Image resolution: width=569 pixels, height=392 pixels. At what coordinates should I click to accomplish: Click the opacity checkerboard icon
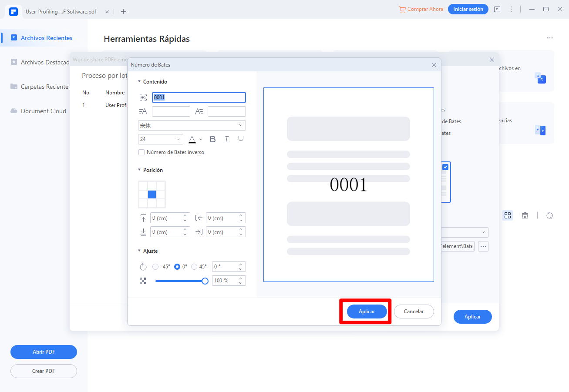click(x=143, y=281)
